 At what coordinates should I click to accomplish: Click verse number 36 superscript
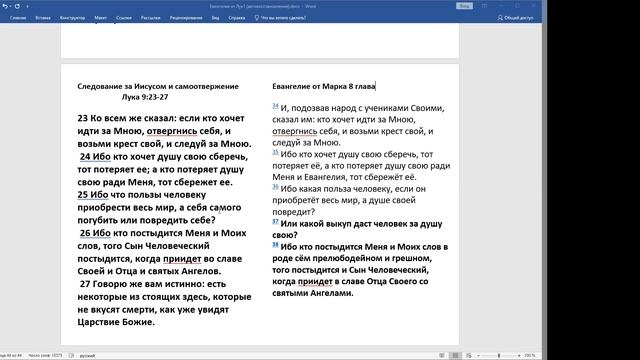click(276, 187)
